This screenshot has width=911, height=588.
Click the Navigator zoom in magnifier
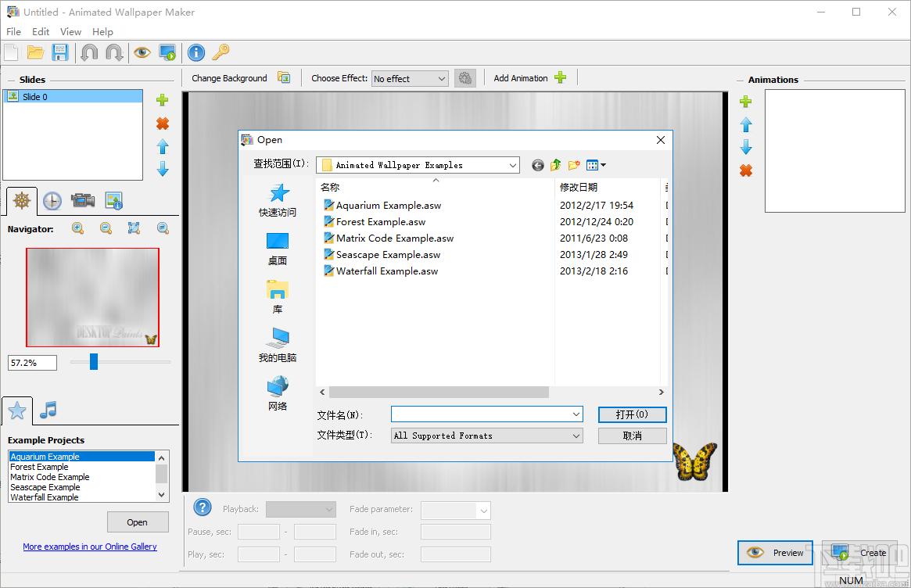pyautogui.click(x=78, y=228)
